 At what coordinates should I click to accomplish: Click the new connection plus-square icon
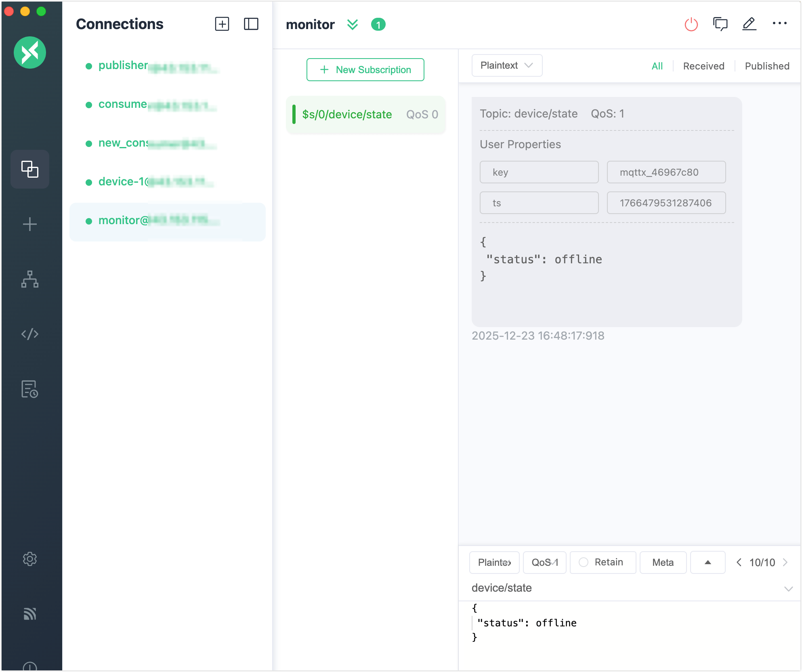[222, 24]
